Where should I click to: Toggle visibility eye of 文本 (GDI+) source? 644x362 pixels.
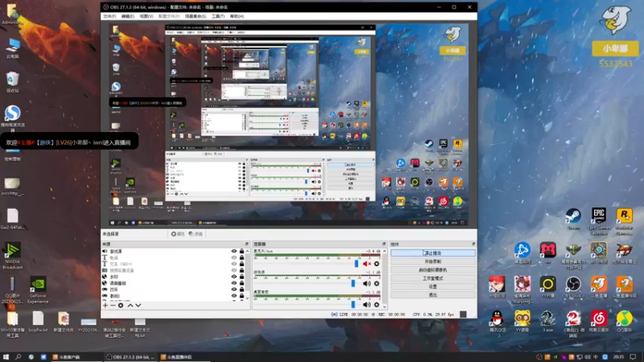[233, 264]
